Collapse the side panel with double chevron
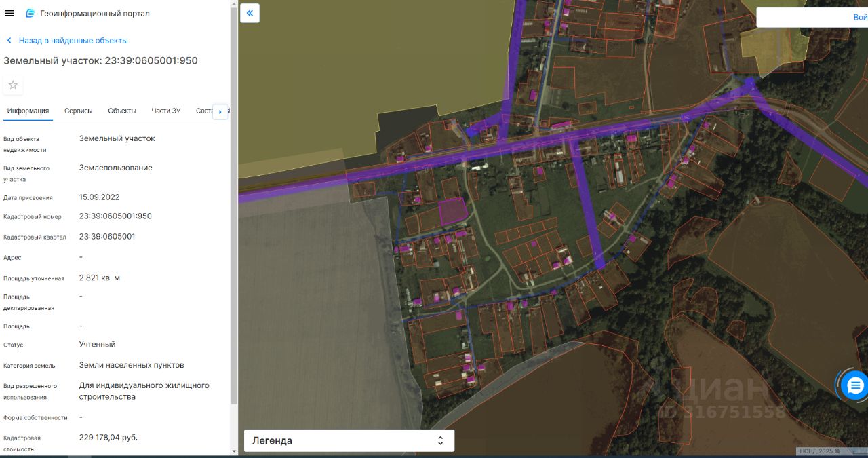 point(250,13)
